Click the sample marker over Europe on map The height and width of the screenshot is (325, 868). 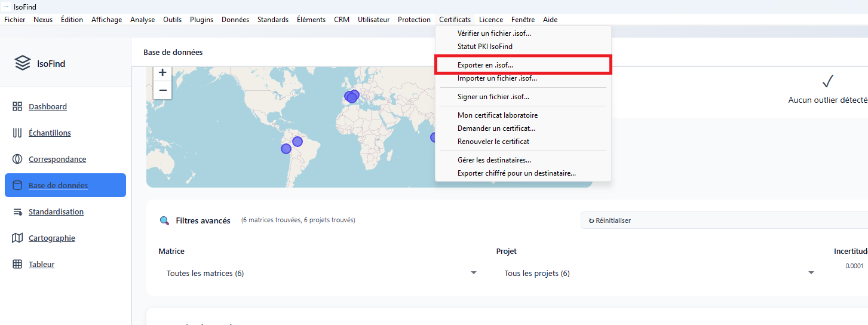pos(351,96)
